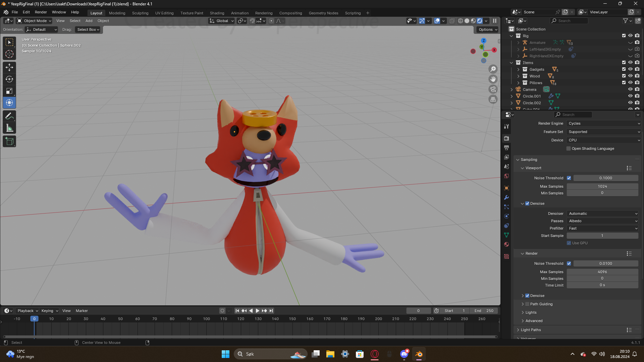Activate the Scale tool
Screen dimensions: 644x362
coord(9,91)
